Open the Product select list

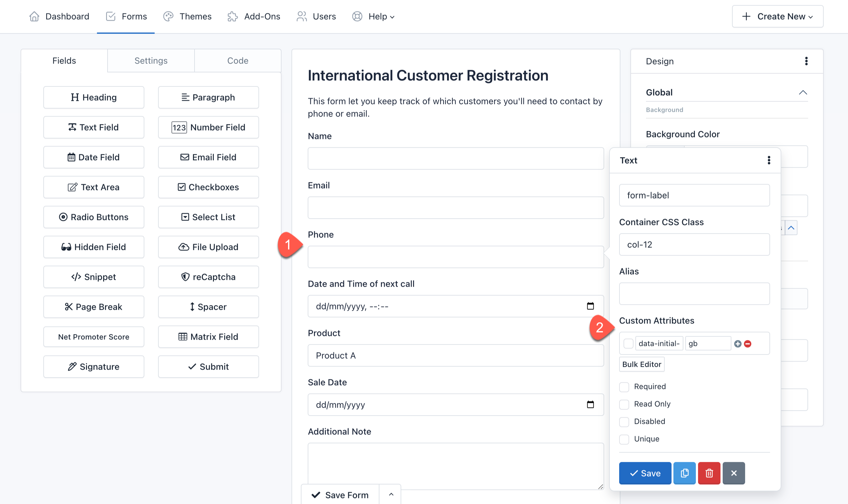pyautogui.click(x=455, y=355)
